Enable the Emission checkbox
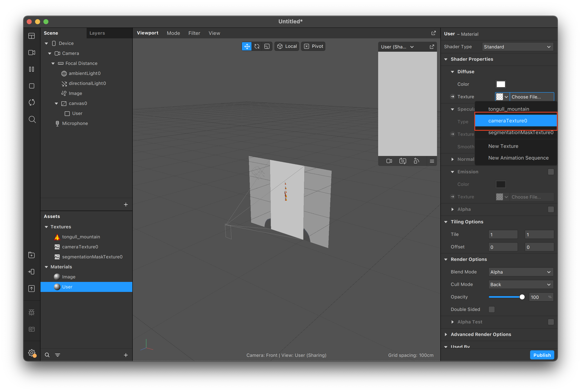 tap(551, 172)
